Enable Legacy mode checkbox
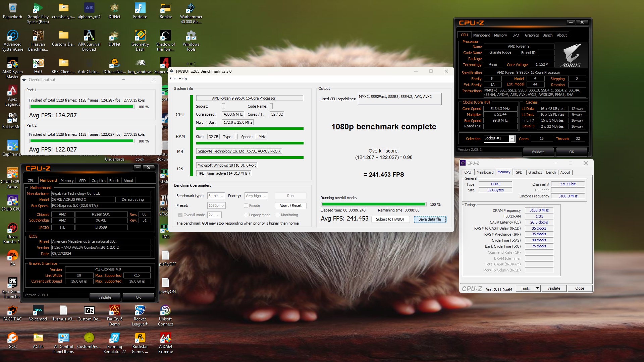Screen dimensions: 644x362 [246, 215]
